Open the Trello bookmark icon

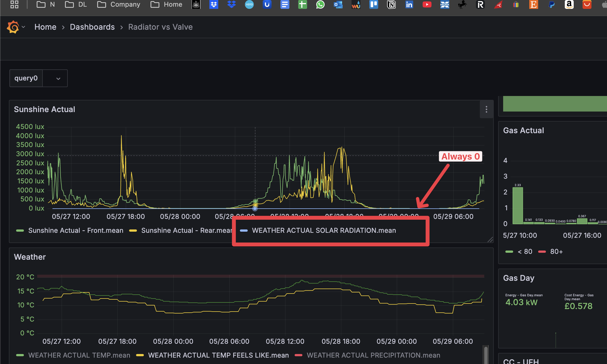coord(373,4)
